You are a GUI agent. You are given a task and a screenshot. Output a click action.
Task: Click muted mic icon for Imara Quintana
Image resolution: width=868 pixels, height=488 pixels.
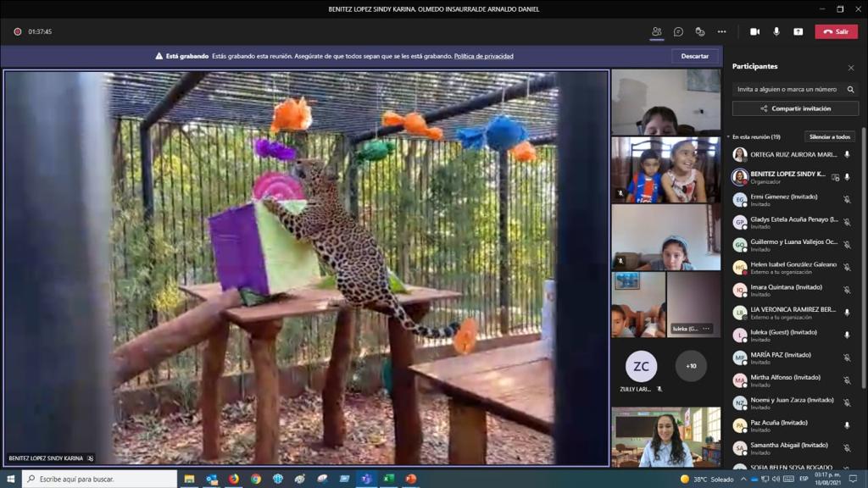tap(847, 290)
